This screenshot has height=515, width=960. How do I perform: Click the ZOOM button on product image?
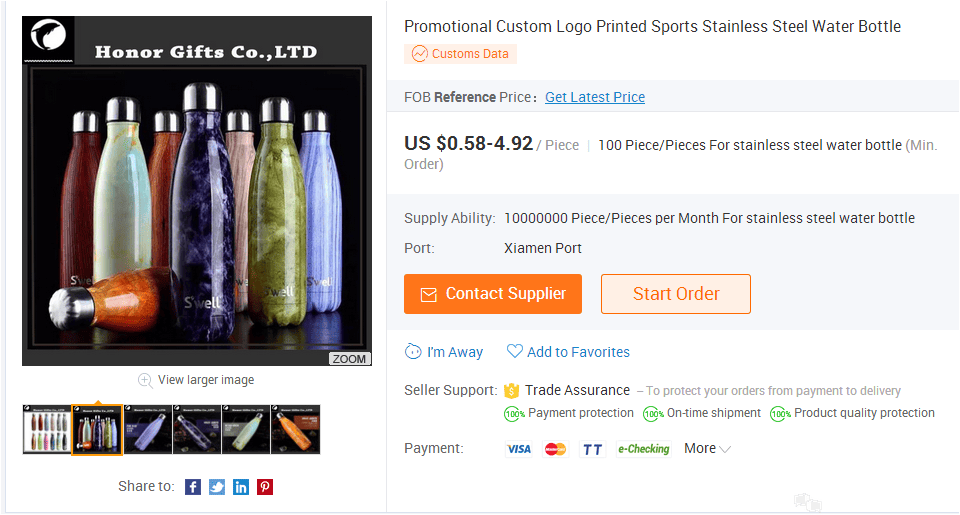coord(350,359)
